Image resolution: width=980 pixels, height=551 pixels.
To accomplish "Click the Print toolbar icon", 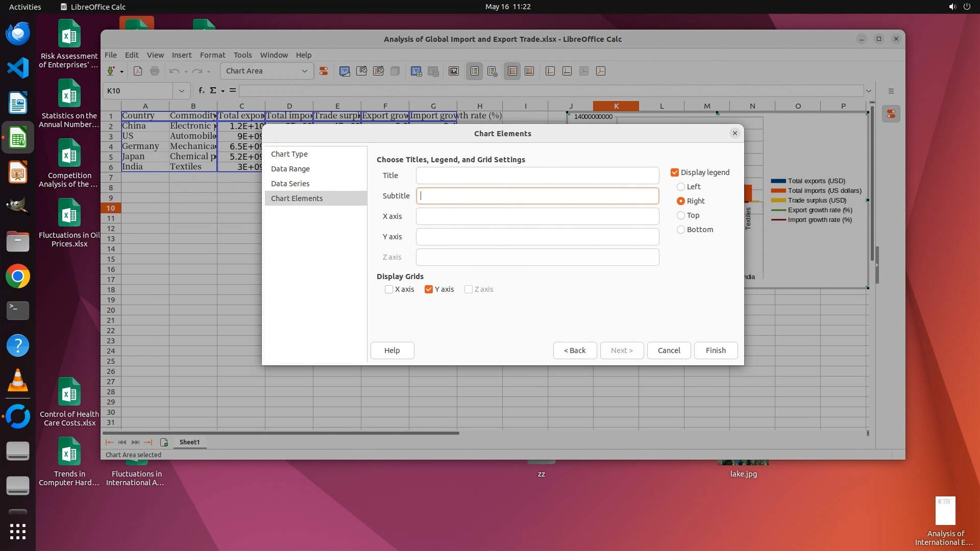I will [155, 71].
